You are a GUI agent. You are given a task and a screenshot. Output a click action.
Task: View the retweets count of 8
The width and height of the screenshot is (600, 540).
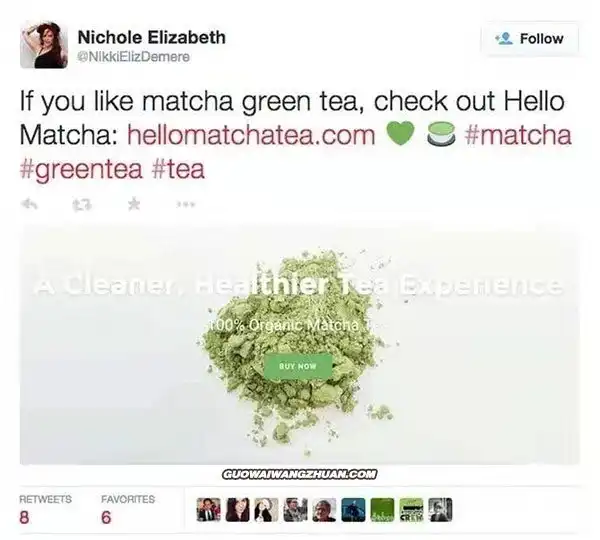coord(24,517)
